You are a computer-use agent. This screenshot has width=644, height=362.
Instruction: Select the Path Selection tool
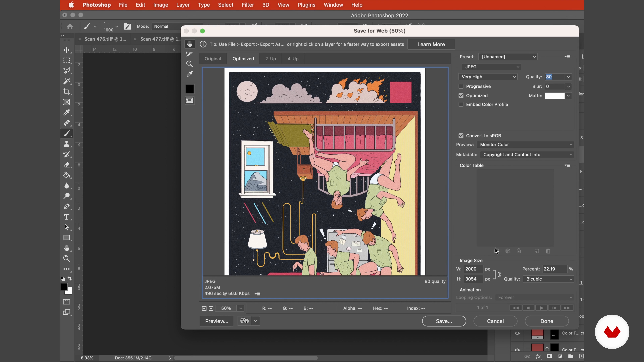(67, 227)
